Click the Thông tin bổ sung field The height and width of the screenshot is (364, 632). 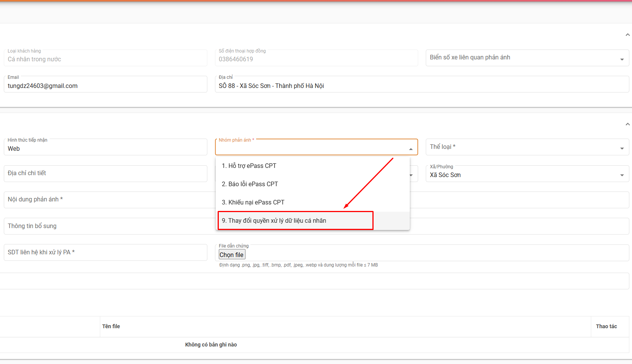[105, 226]
